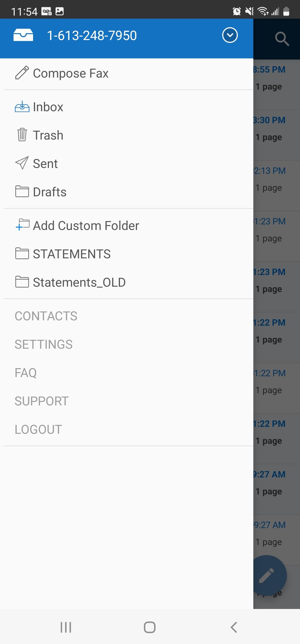Tap the Compose Fax pencil icon

pos(22,73)
